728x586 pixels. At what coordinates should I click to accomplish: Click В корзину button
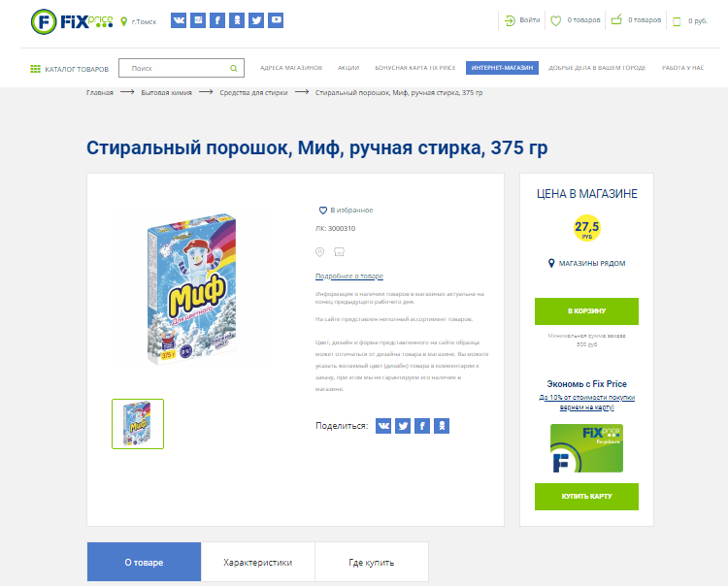586,310
